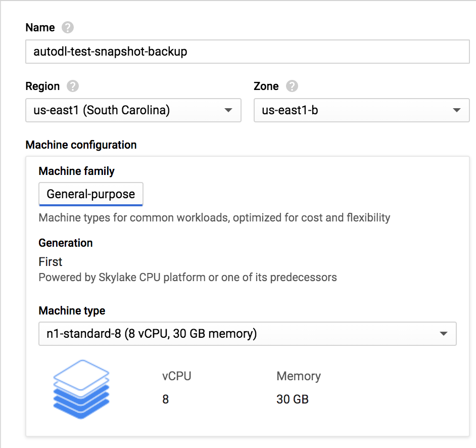Click into the Name input field
The height and width of the screenshot is (448, 476).
pos(248,52)
